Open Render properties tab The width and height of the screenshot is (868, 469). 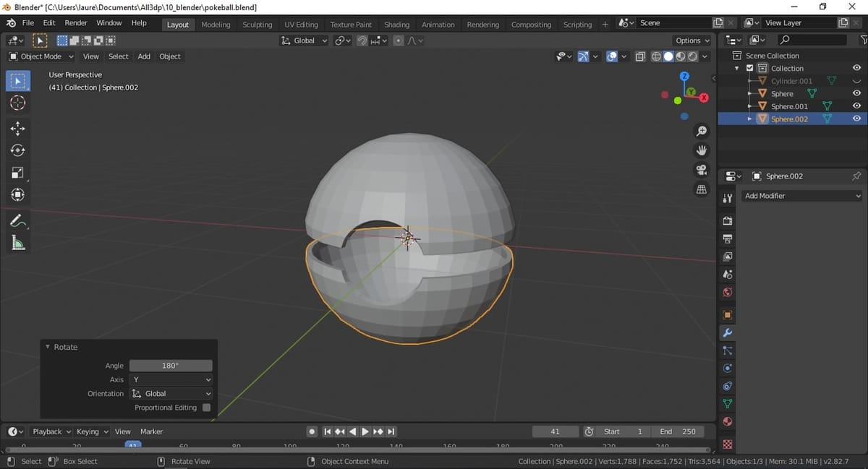[x=728, y=220]
